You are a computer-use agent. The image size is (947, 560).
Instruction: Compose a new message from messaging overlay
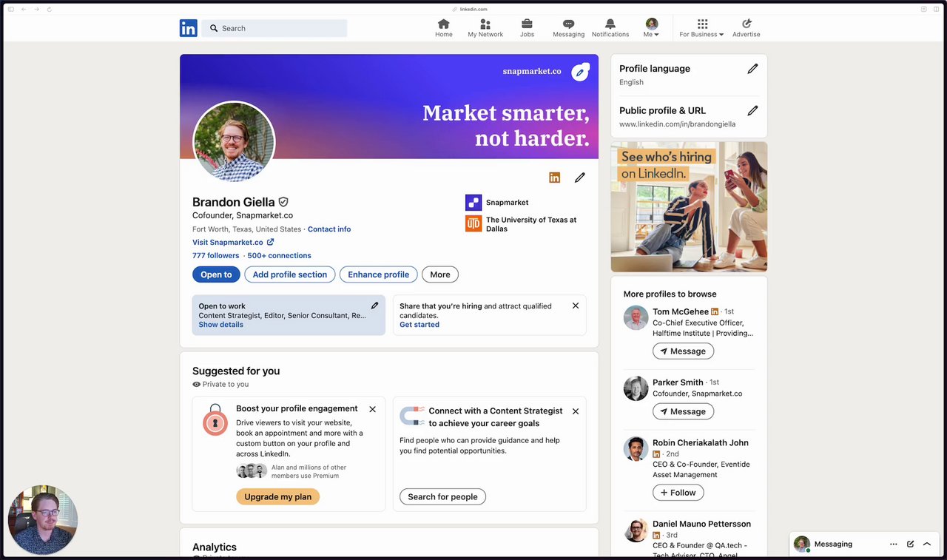pos(910,544)
